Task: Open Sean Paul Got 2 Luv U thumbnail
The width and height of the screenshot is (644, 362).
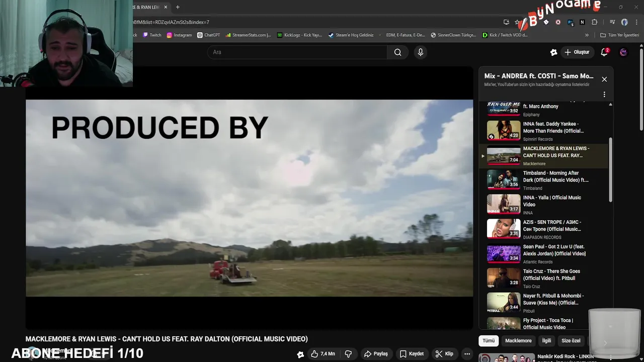Action: click(x=504, y=253)
